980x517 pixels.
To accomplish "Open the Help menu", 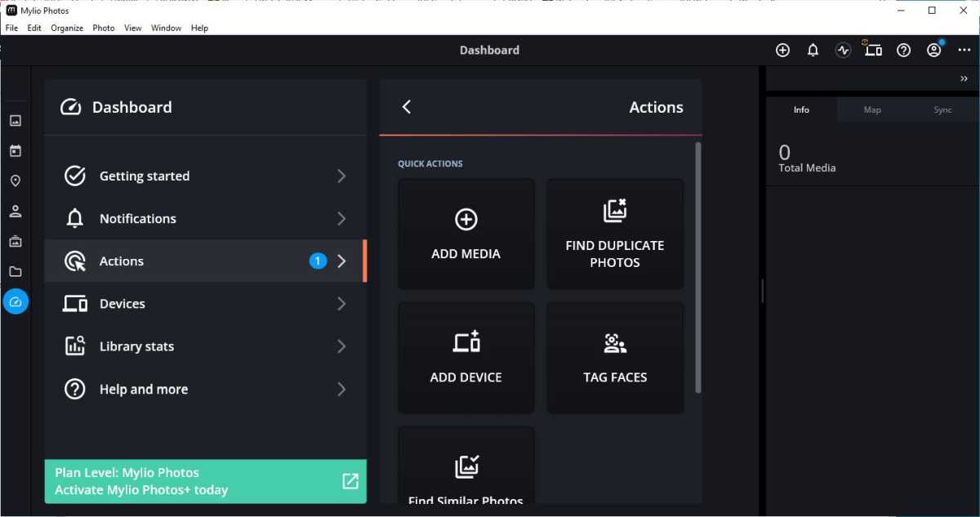I will coord(200,28).
